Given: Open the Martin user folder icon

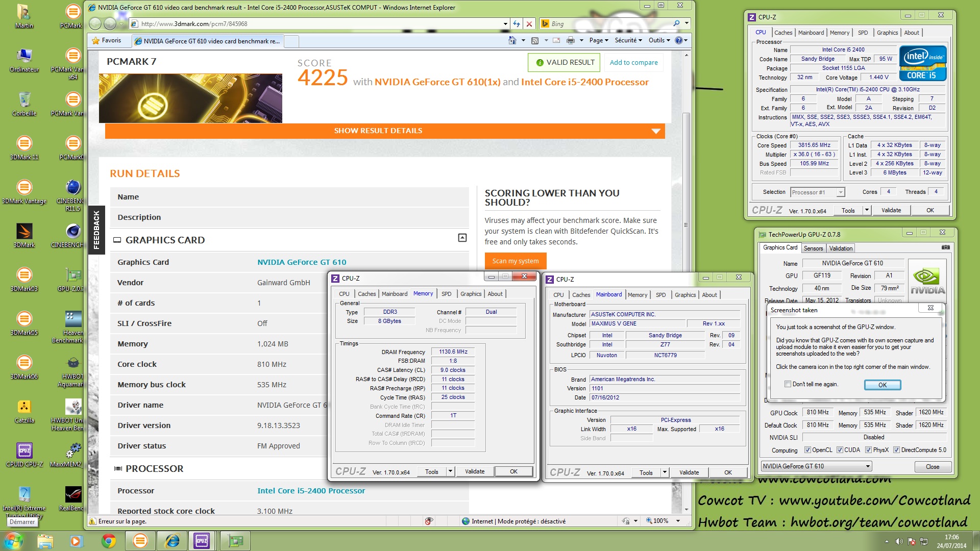Looking at the screenshot, I should (24, 16).
